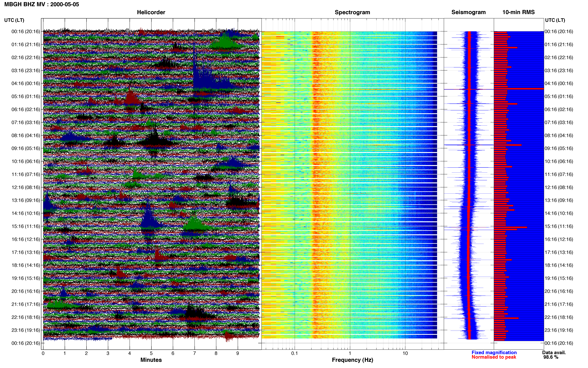Click the 2 tick on Minutes axis
The height and width of the screenshot is (368, 588).
point(86,353)
